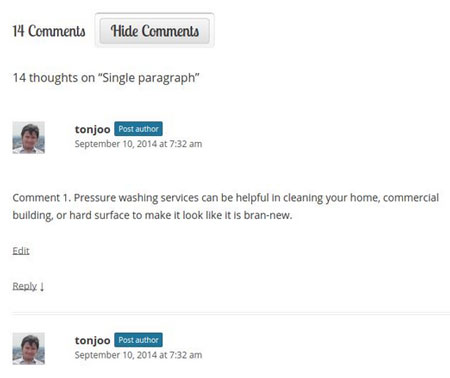Image resolution: width=450 pixels, height=378 pixels.
Task: Click the Hide Comments button
Action: (155, 31)
